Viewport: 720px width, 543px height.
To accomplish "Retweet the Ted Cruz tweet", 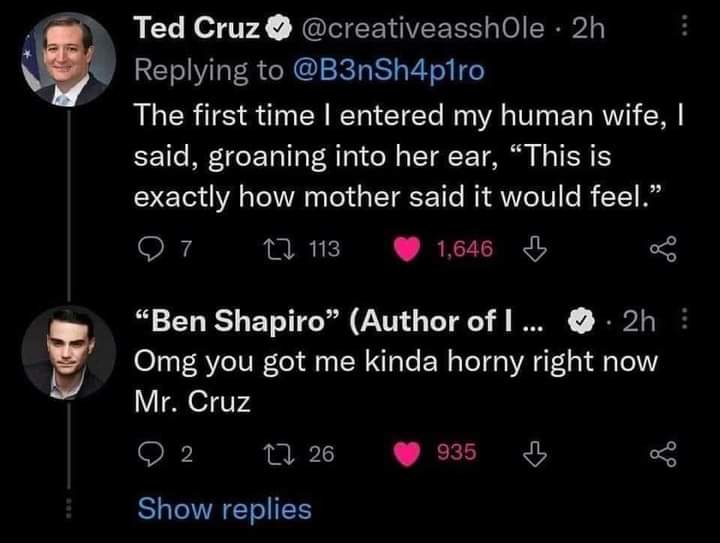I will point(278,249).
